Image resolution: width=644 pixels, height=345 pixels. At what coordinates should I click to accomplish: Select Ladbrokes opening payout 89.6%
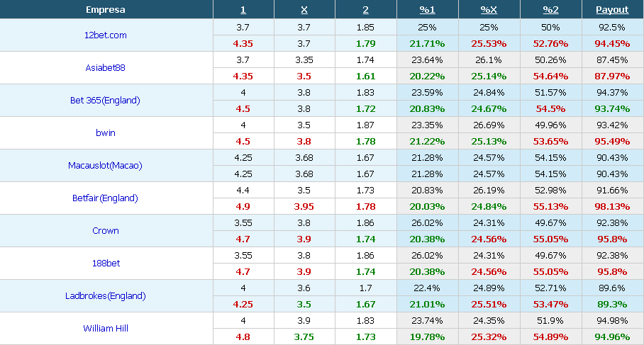[612, 288]
